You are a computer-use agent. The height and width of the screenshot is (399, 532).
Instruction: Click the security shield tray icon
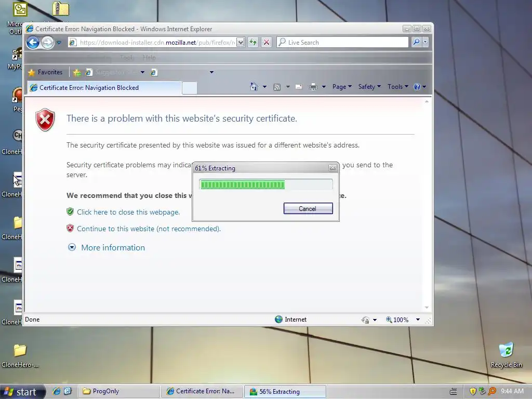tap(473, 391)
